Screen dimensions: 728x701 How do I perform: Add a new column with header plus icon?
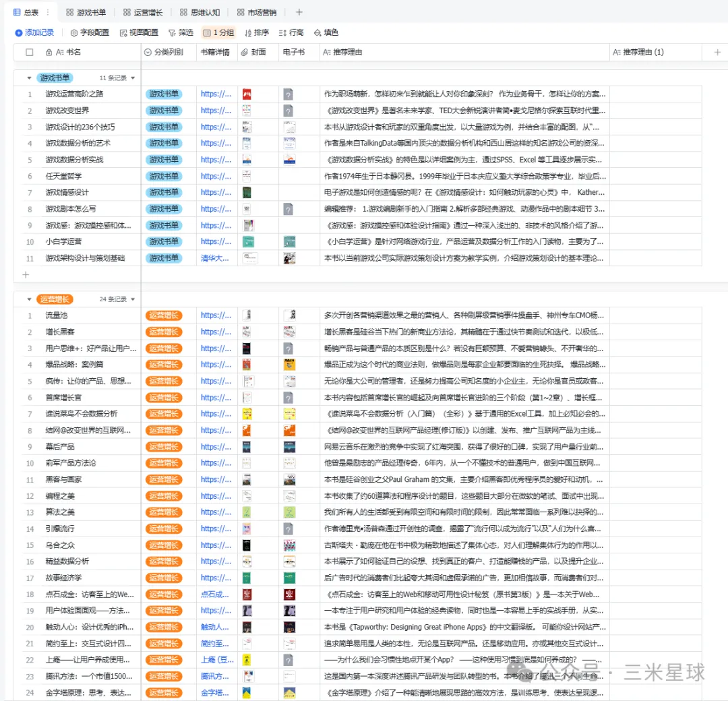(x=717, y=52)
